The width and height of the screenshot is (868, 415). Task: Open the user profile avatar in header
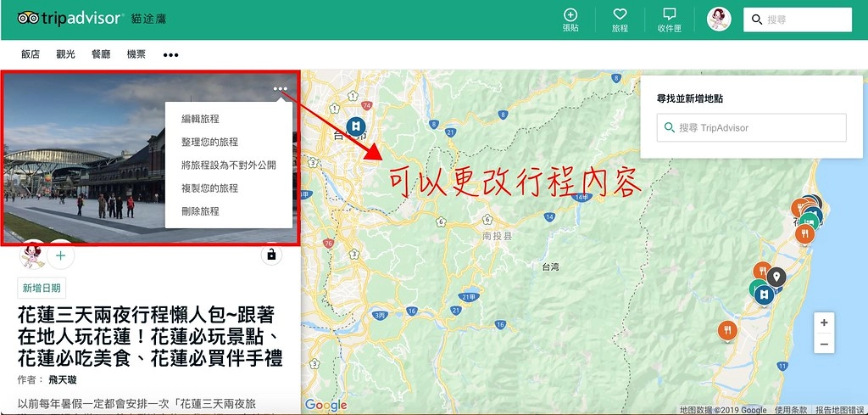719,20
